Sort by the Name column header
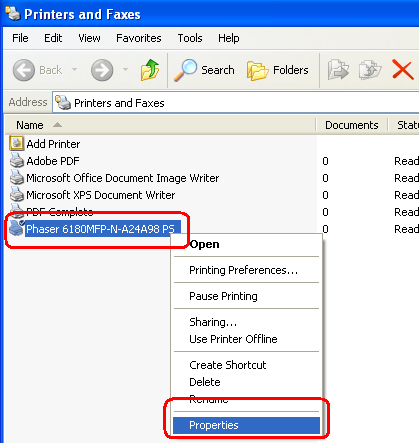The height and width of the screenshot is (443, 419). [x=160, y=125]
